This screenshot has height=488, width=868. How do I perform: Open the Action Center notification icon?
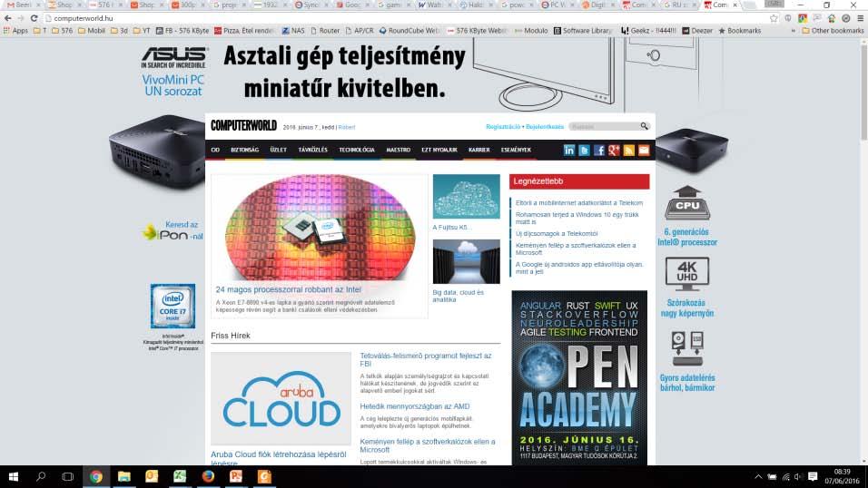(x=813, y=476)
